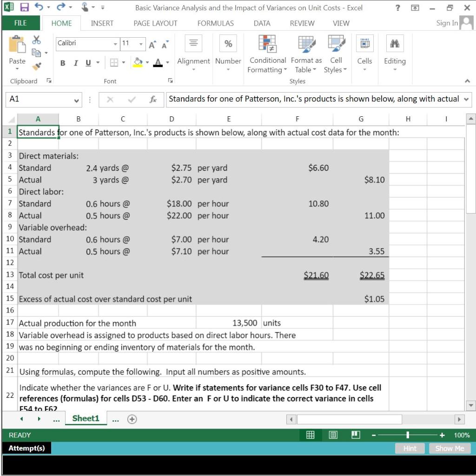This screenshot has height=476, width=476.
Task: Toggle bold formatting
Action: (63, 63)
